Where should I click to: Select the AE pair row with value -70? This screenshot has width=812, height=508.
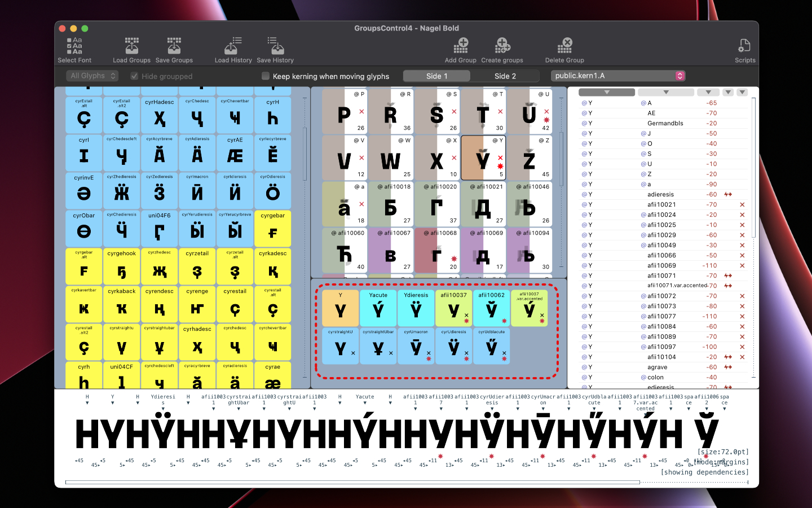(x=664, y=113)
